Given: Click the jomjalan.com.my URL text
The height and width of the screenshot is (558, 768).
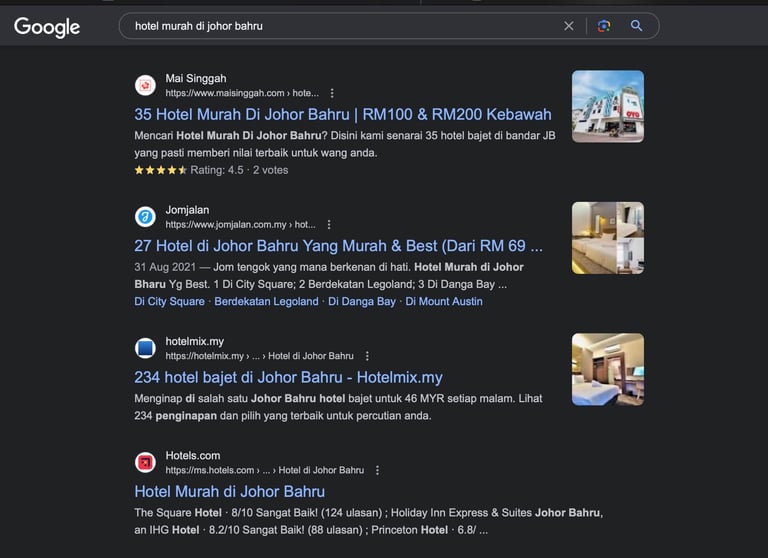Looking at the screenshot, I should coord(240,224).
